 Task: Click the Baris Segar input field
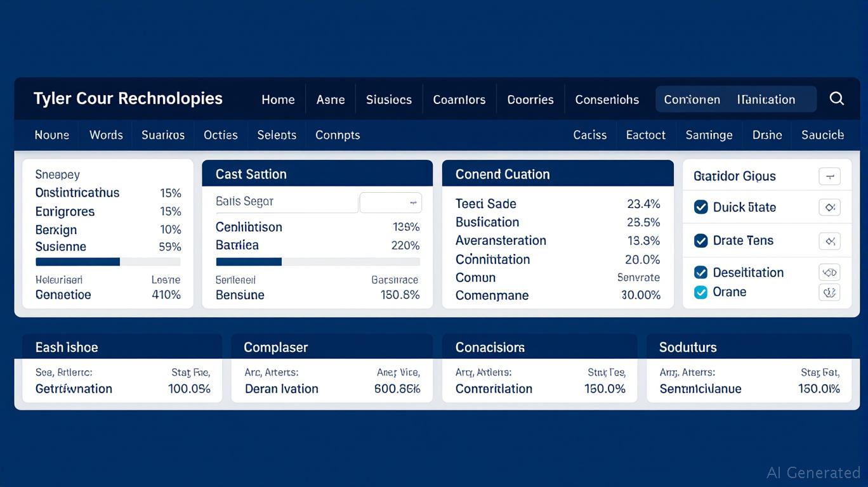(286, 202)
